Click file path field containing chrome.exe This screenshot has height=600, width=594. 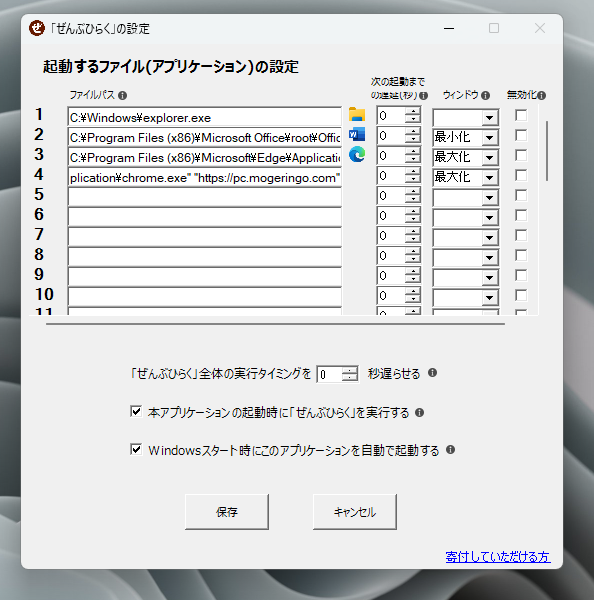pos(204,177)
